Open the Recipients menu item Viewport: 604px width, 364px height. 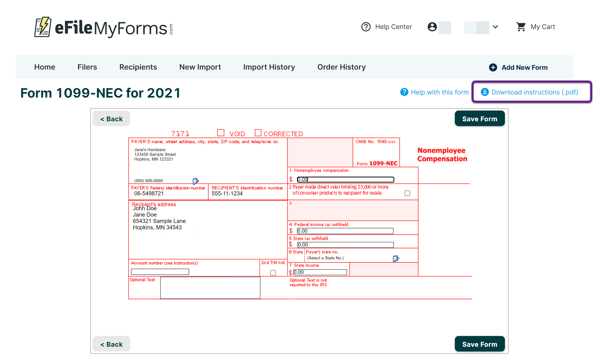pyautogui.click(x=138, y=67)
